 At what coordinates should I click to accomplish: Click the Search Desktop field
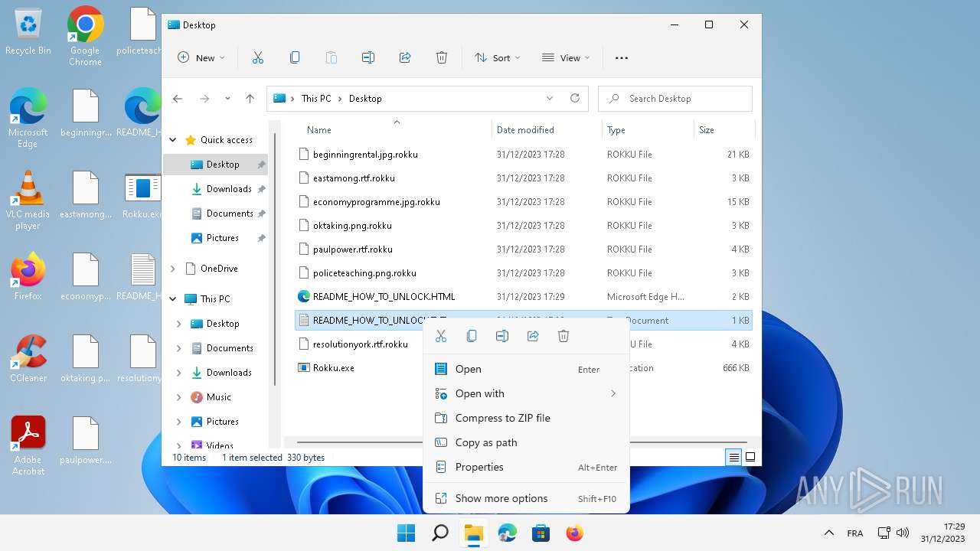pyautogui.click(x=675, y=99)
